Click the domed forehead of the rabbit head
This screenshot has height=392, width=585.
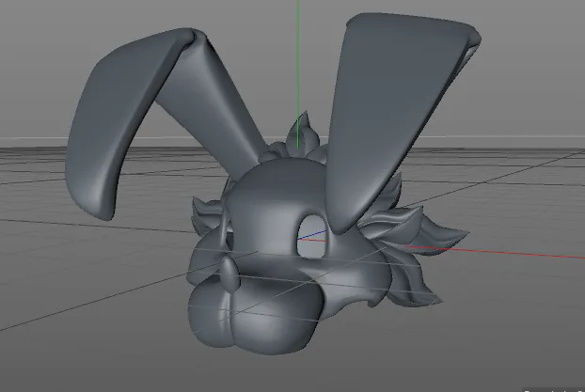[277, 188]
